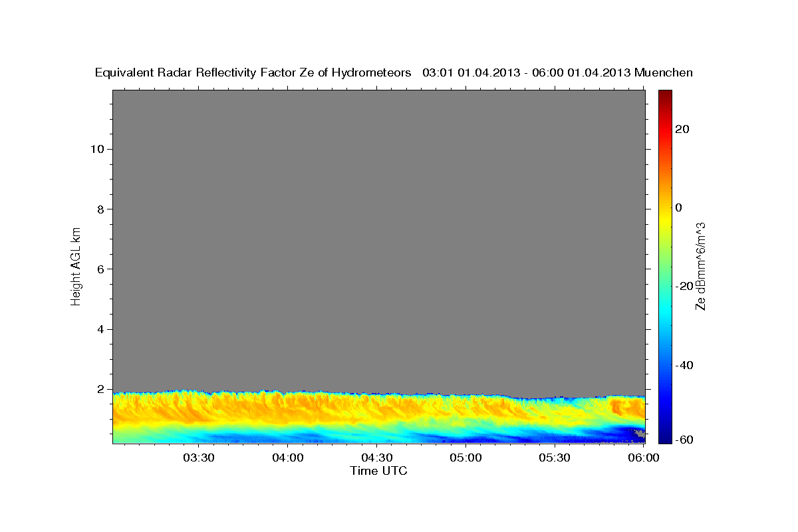This screenshot has width=798, height=532.
Task: Click the '03:30' time tick label
Action: click(199, 458)
